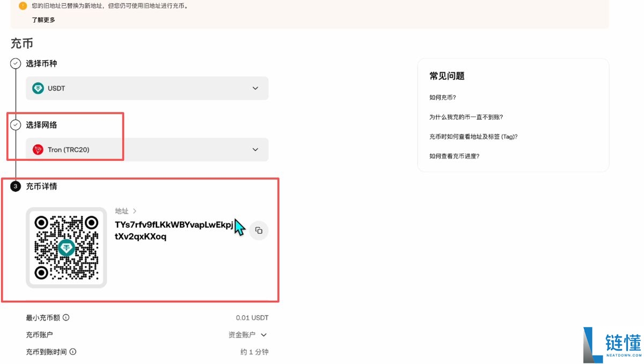This screenshot has width=644, height=364.
Task: Click the QR code for the deposit address
Action: 67,247
